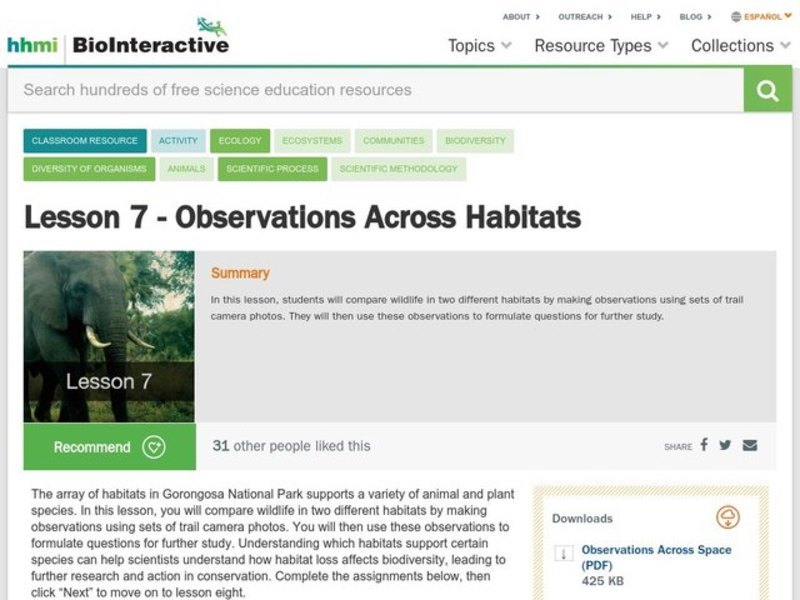
Task: Share the lesson via the Facebook icon
Action: click(x=703, y=446)
